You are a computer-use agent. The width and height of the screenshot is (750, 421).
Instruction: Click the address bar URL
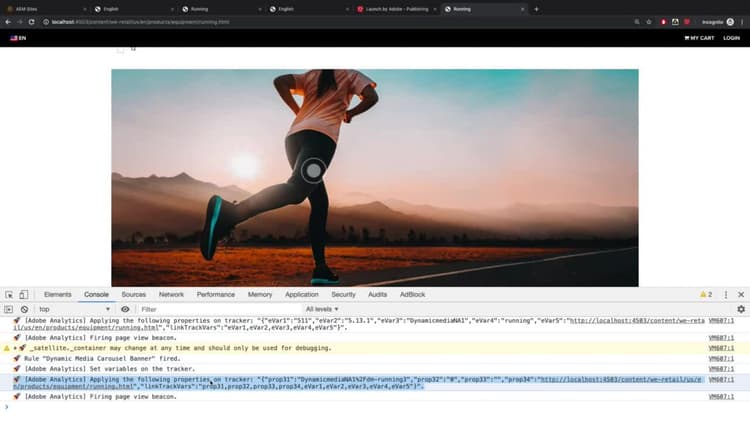[x=141, y=22]
